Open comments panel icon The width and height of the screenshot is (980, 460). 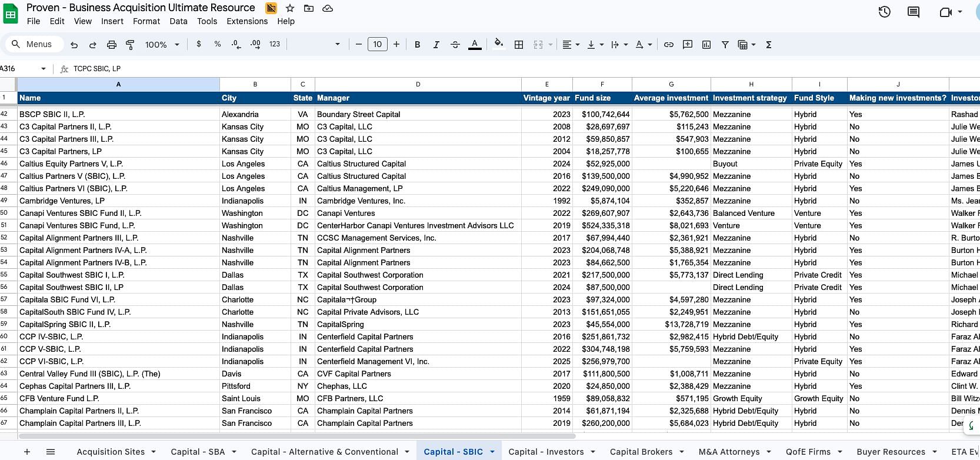coord(914,12)
